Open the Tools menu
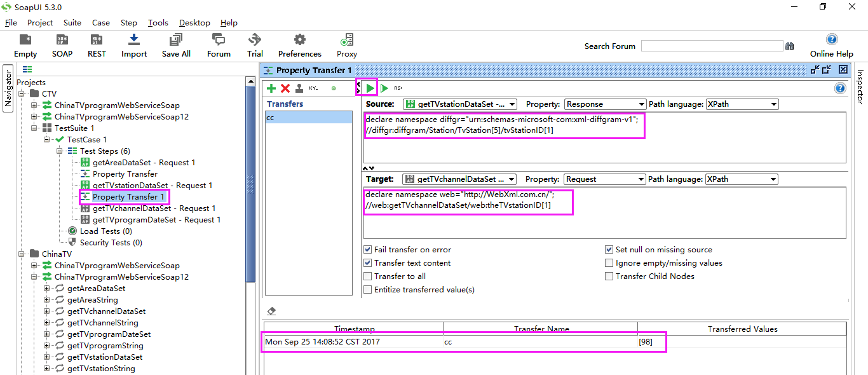Screen dimensions: 868x375 click(x=158, y=23)
